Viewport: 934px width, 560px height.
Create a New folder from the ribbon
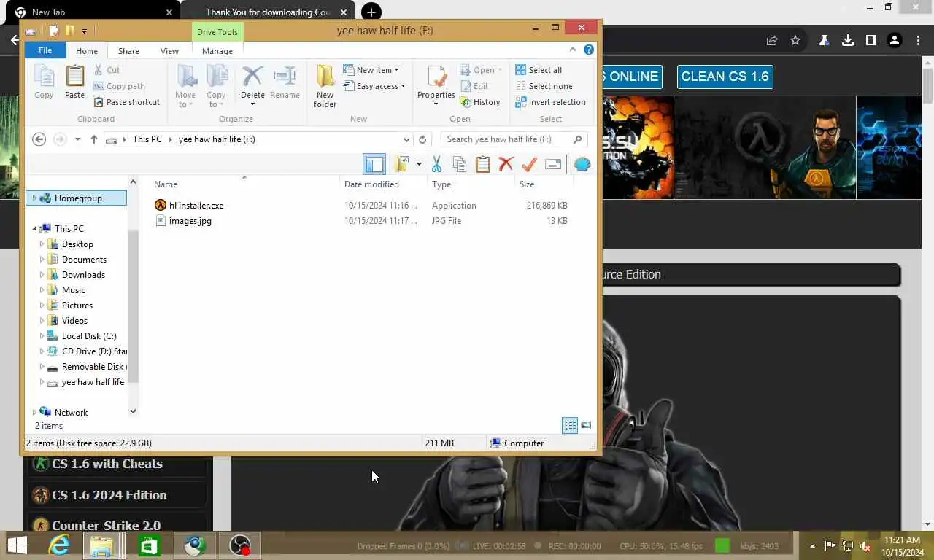coord(325,86)
